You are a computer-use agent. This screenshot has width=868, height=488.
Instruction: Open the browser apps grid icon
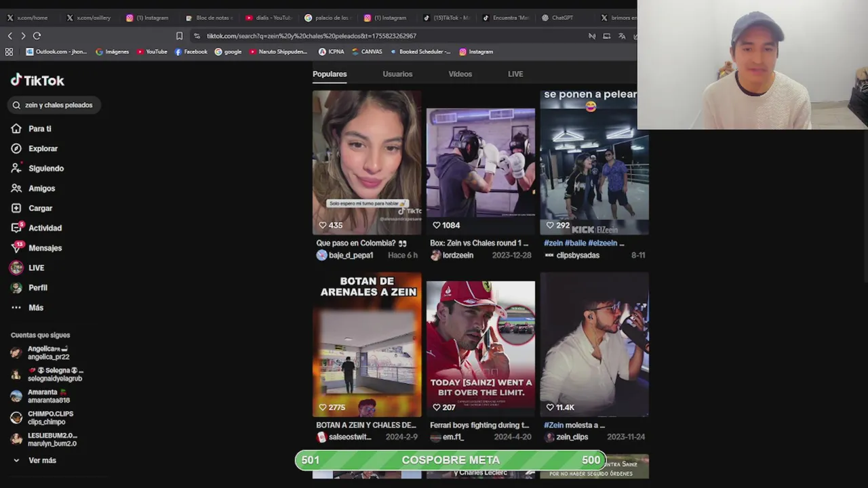pyautogui.click(x=9, y=52)
